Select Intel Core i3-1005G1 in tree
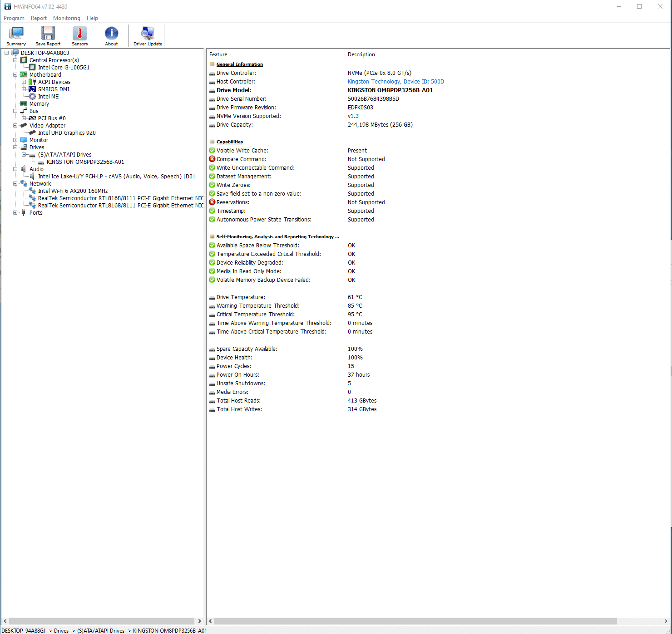The width and height of the screenshot is (672, 634). point(64,68)
